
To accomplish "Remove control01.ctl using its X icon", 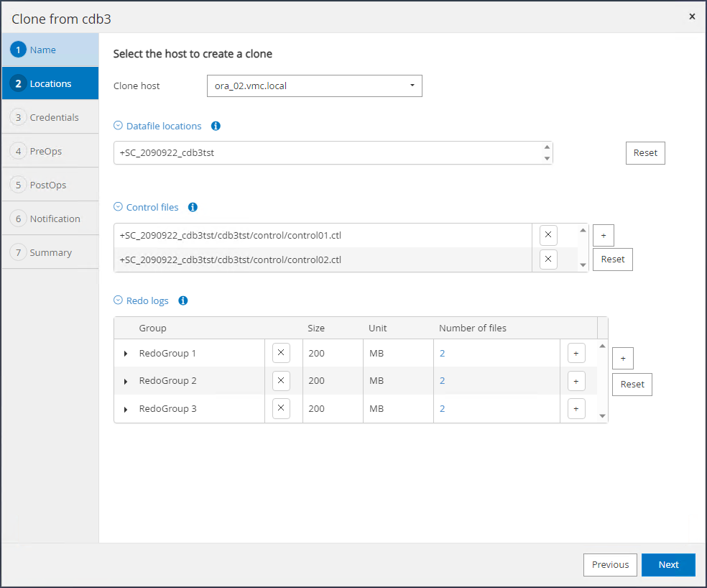I will click(548, 235).
